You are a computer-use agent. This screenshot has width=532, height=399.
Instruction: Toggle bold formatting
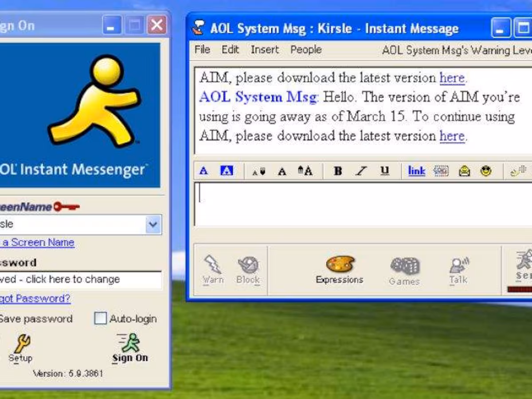(x=338, y=171)
